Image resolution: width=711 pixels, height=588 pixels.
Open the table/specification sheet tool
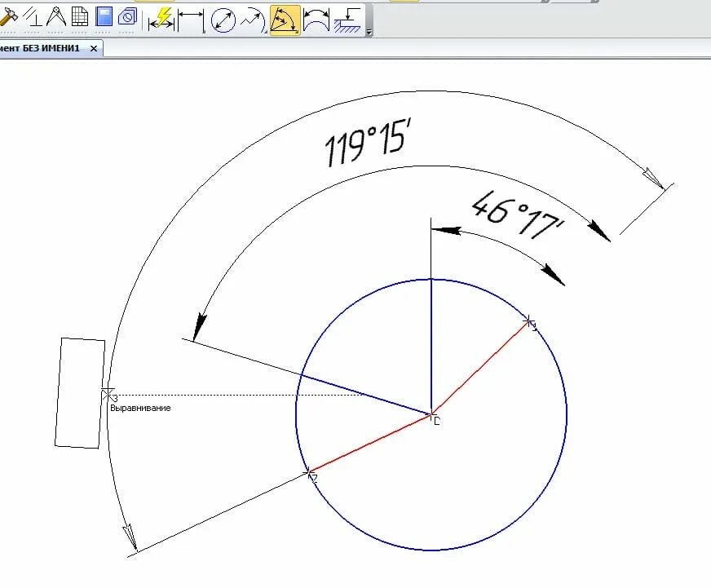click(x=80, y=17)
